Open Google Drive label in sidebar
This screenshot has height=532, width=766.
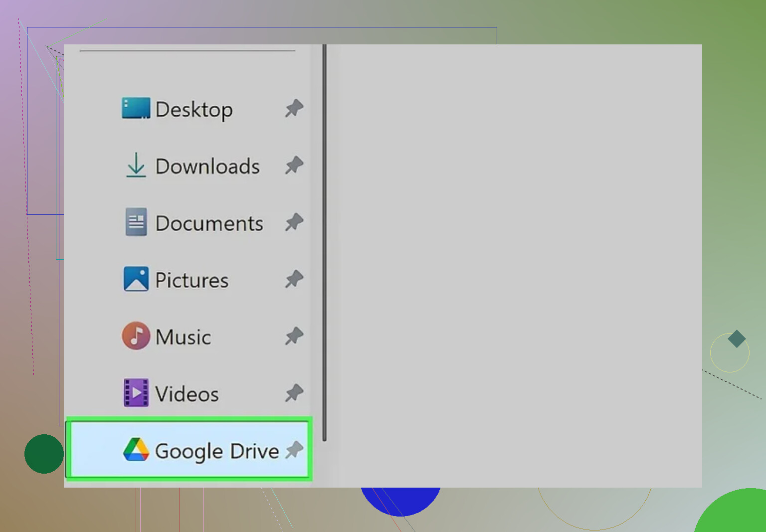click(x=217, y=452)
